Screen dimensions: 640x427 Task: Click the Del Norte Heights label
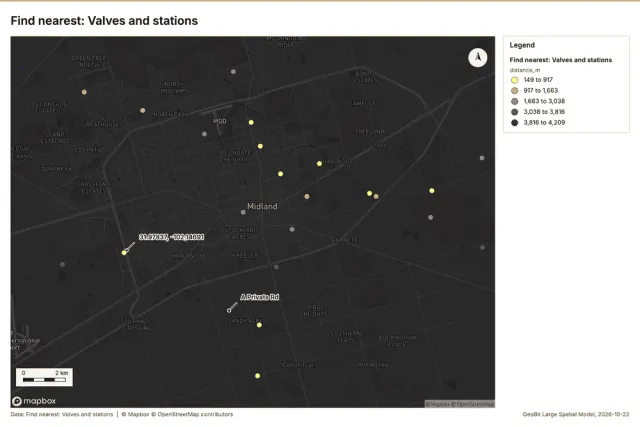click(x=236, y=156)
